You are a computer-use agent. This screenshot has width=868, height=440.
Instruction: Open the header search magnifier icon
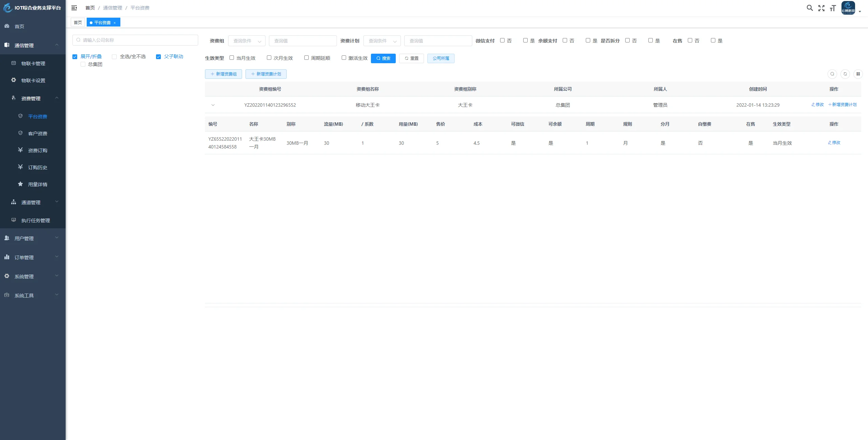click(810, 8)
